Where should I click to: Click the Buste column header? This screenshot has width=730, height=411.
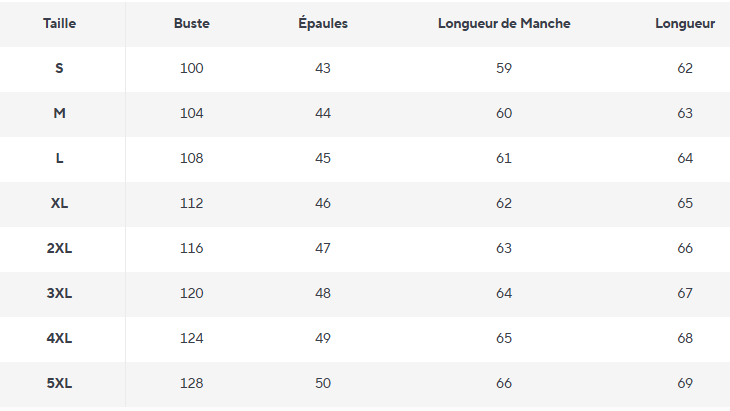point(191,24)
